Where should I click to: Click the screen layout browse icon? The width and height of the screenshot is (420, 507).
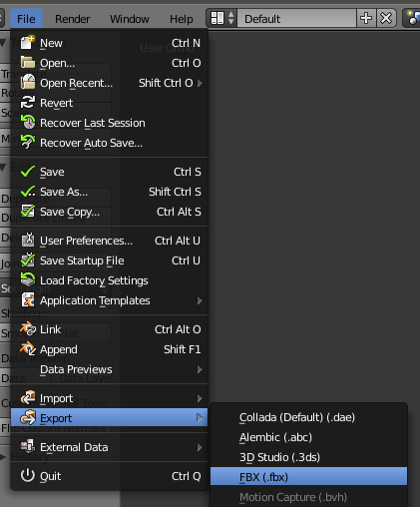coord(217,18)
